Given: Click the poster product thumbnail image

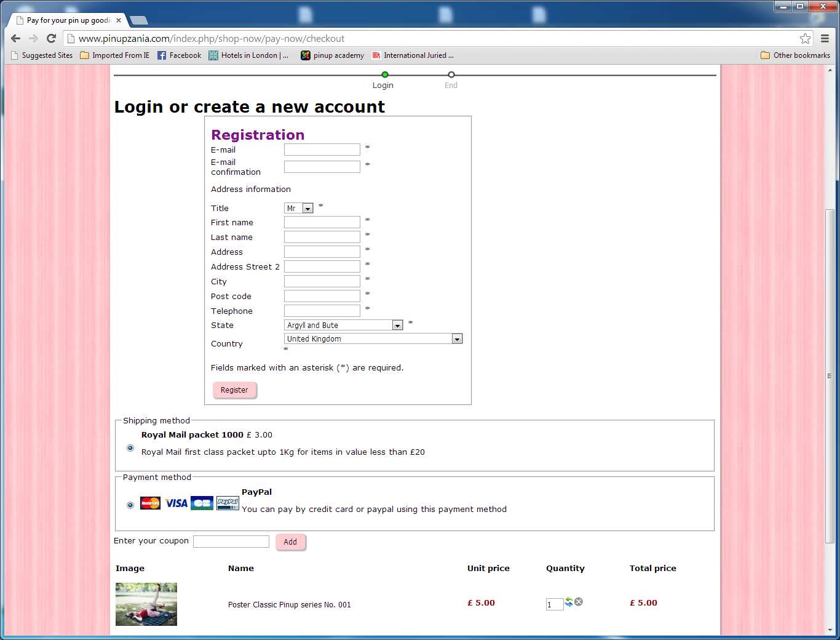Looking at the screenshot, I should tap(146, 604).
